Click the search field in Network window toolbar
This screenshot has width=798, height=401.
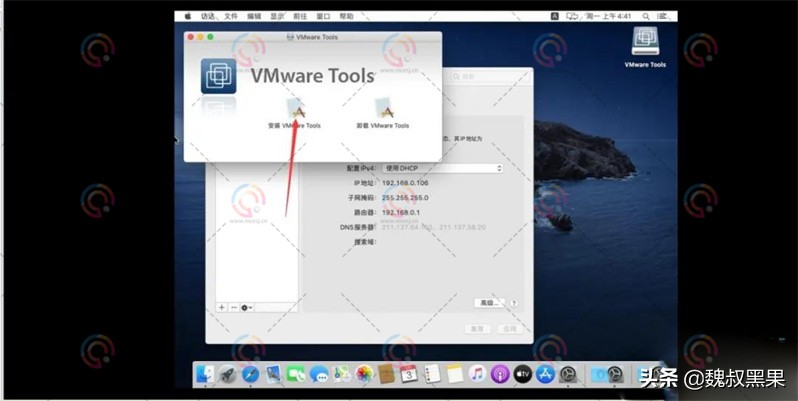pos(490,76)
